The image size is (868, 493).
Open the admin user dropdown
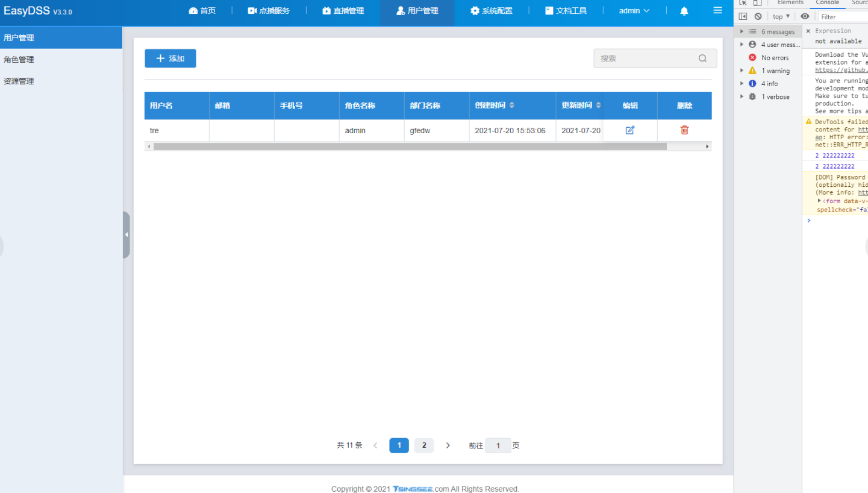[x=634, y=11]
